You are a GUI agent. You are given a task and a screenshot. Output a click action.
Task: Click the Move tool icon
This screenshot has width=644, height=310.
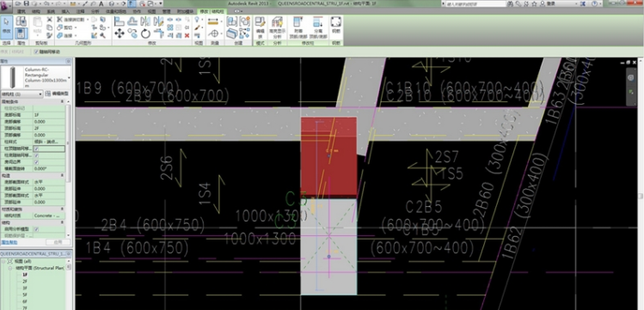point(120,33)
